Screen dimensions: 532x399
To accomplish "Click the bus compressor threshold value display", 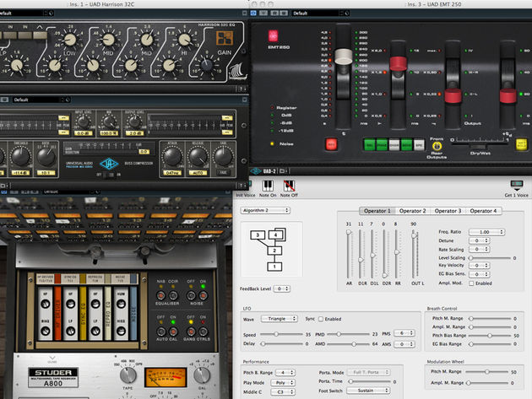I will click(20, 173).
